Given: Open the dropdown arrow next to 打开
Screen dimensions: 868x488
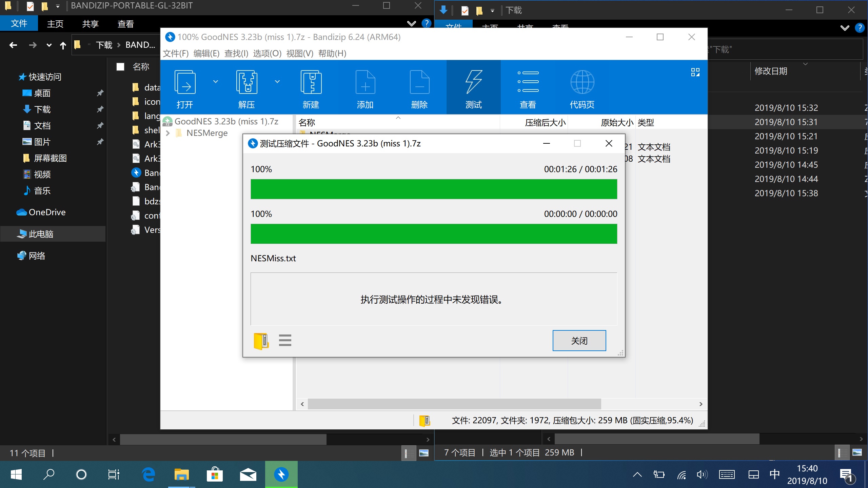Looking at the screenshot, I should click(x=216, y=82).
